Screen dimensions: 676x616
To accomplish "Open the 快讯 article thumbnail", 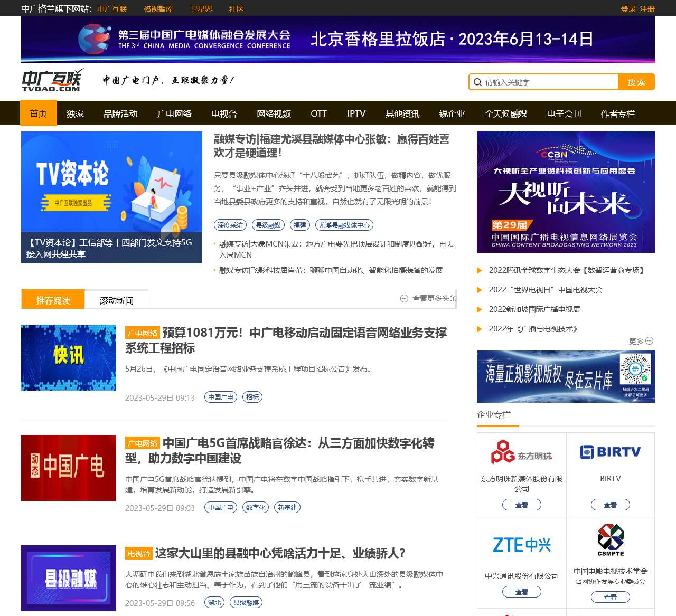I will click(x=69, y=357).
